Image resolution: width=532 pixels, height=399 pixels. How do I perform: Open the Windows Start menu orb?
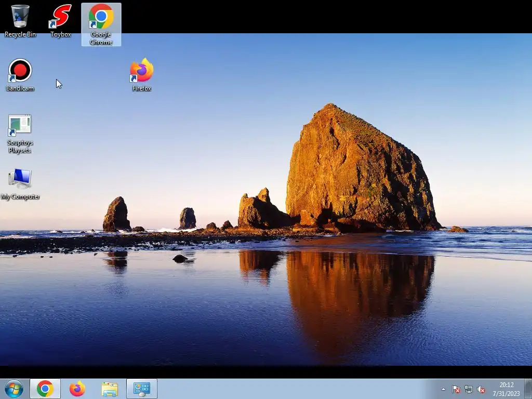tap(14, 389)
